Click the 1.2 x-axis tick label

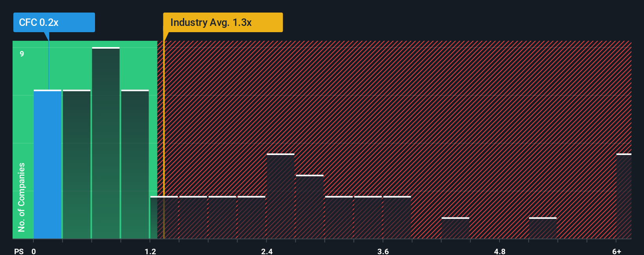150,251
